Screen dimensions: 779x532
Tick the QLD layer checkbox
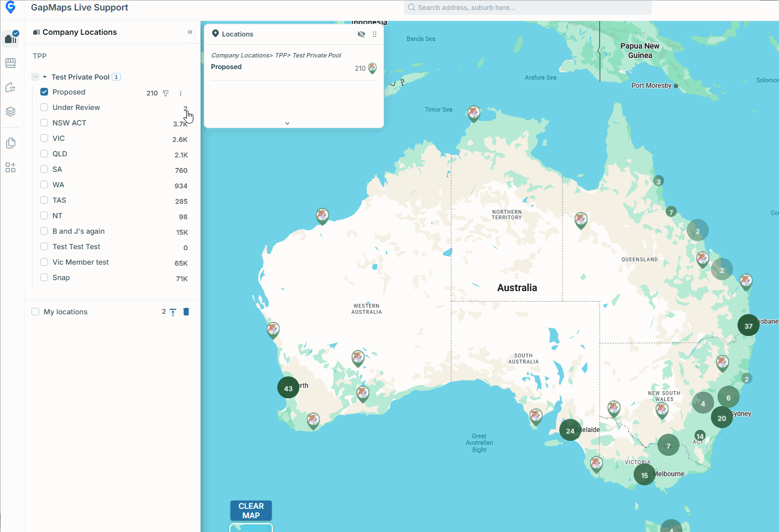point(44,154)
